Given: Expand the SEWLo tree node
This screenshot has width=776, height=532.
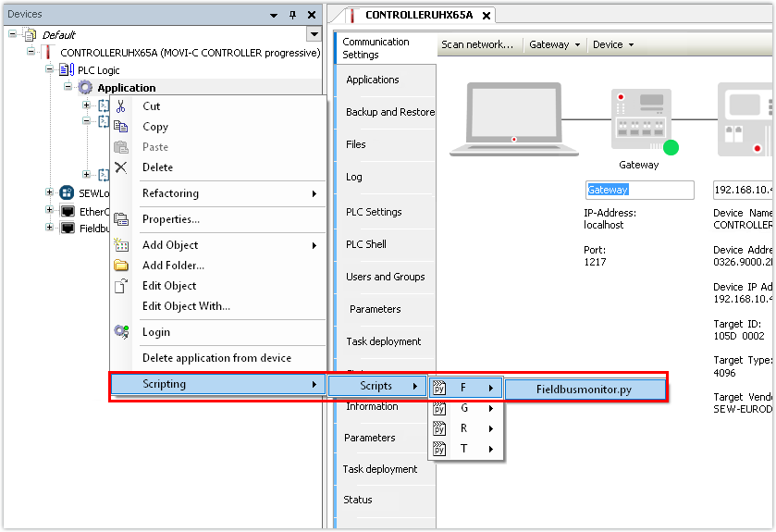Looking at the screenshot, I should coord(50,192).
